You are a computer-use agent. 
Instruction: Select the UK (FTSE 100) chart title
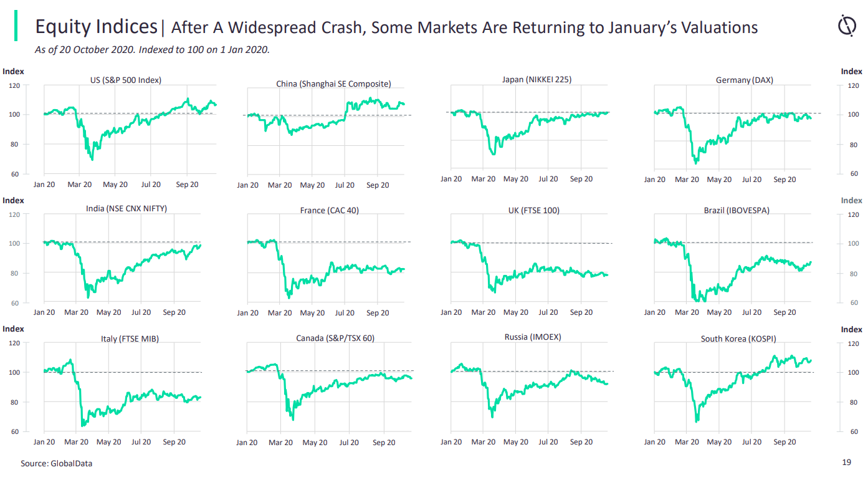pyautogui.click(x=534, y=210)
